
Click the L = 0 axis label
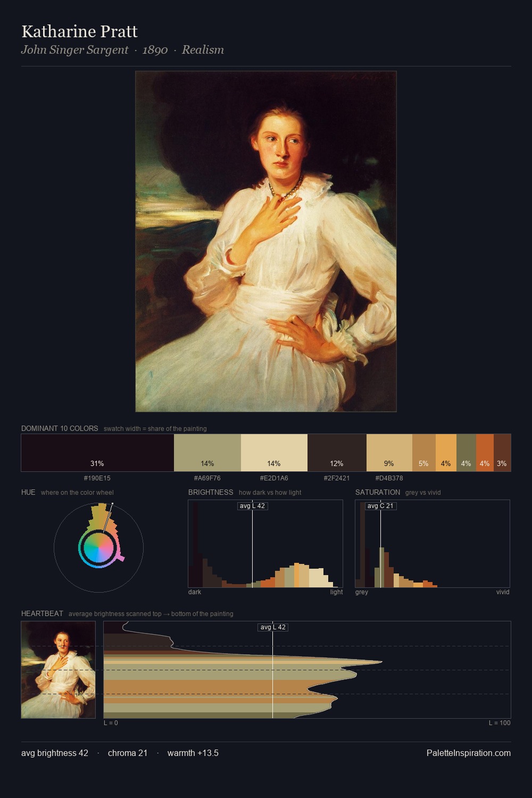(x=111, y=723)
